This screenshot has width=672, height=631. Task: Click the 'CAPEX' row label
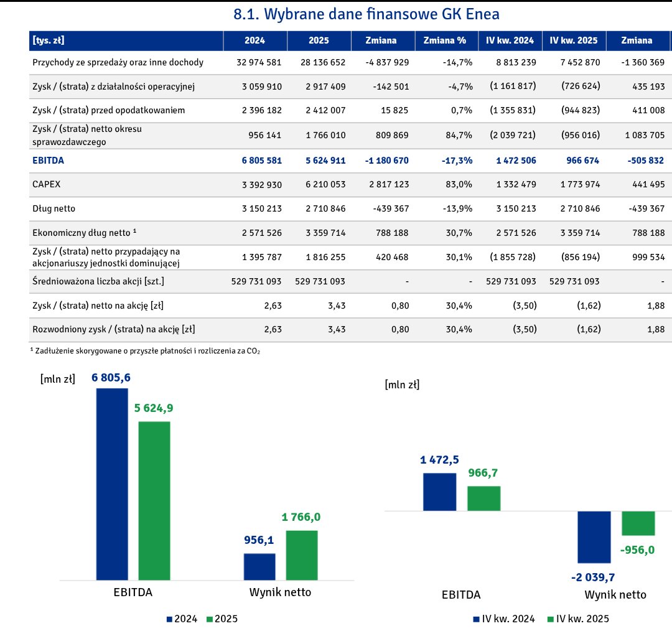(x=46, y=184)
